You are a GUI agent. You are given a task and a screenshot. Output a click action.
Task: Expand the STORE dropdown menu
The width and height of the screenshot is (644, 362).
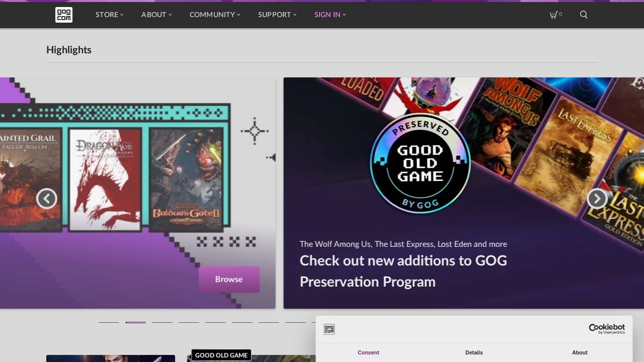coord(107,15)
